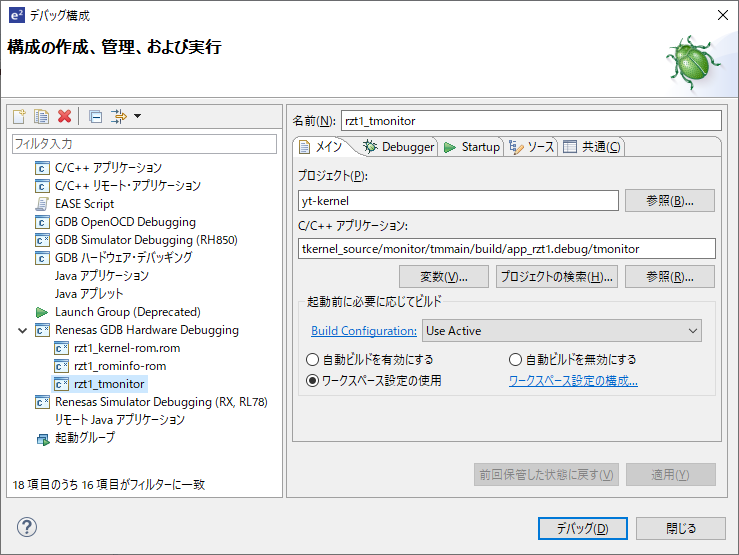The image size is (739, 555).
Task: Click the 変数(V)... button
Action: [443, 277]
